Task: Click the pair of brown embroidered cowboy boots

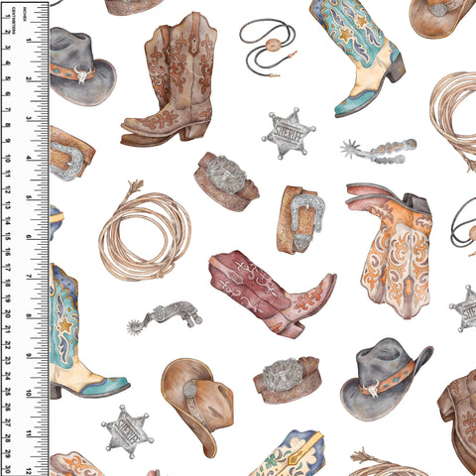Action: coord(170,79)
